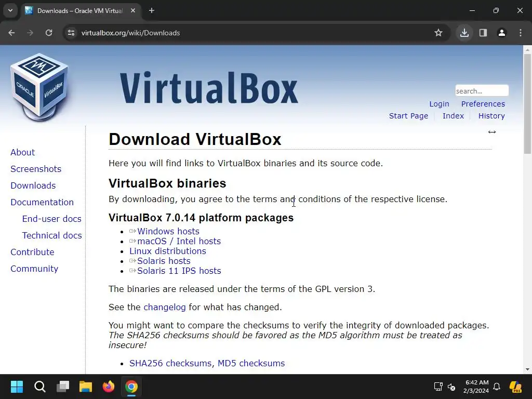The image size is (532, 399).
Task: Open Documentation in the sidebar
Action: 42,202
